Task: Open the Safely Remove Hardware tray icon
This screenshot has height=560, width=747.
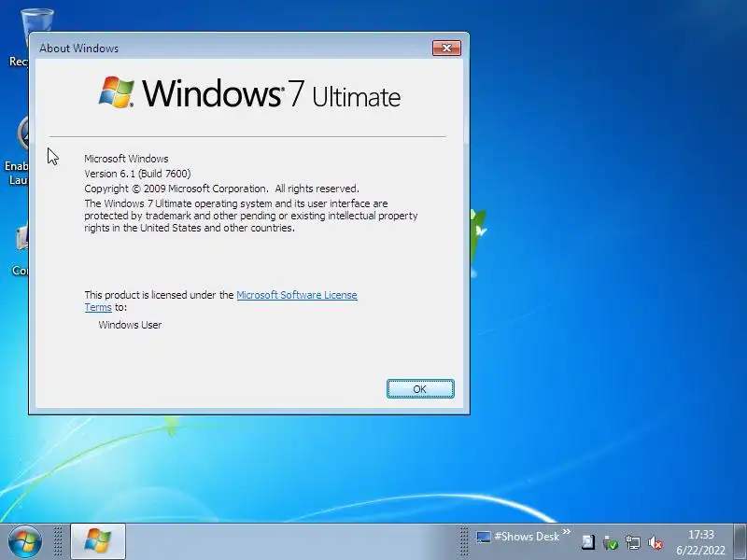Action: [610, 542]
